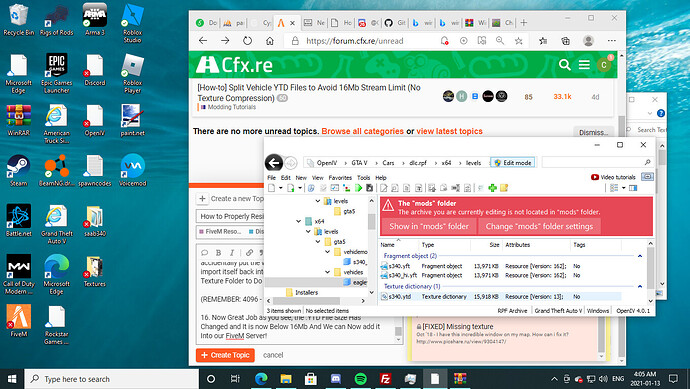Toggle bold formatting in the forum editor
The width and height of the screenshot is (690, 389).
coord(218,253)
